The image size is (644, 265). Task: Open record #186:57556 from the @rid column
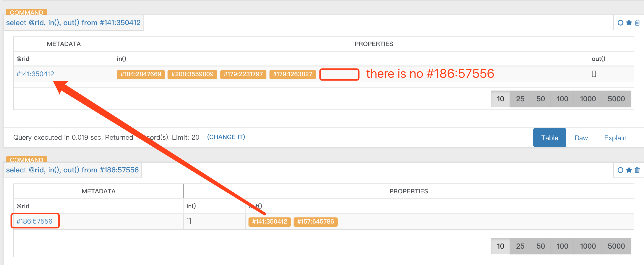click(35, 220)
